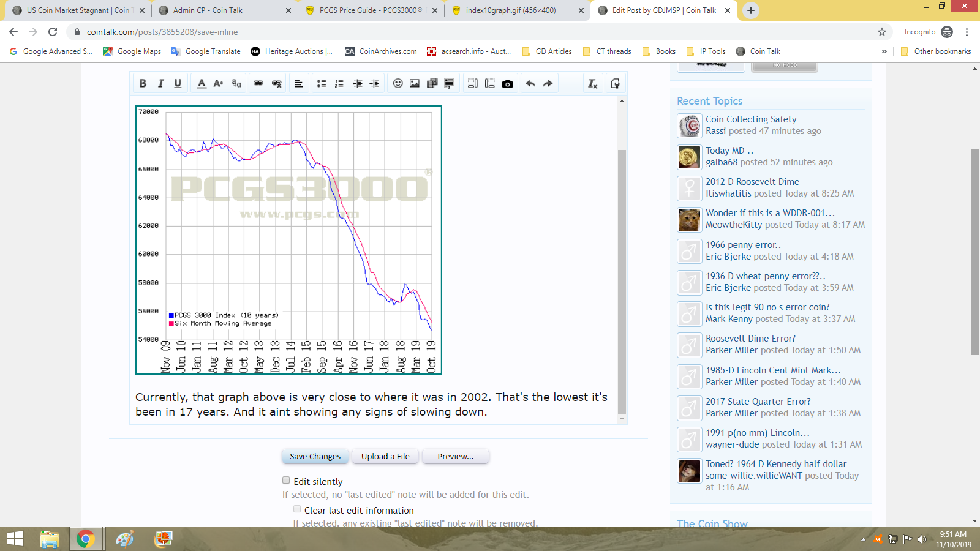Toggle underline formatting in editor toolbar
This screenshot has height=551, width=980.
click(x=178, y=83)
